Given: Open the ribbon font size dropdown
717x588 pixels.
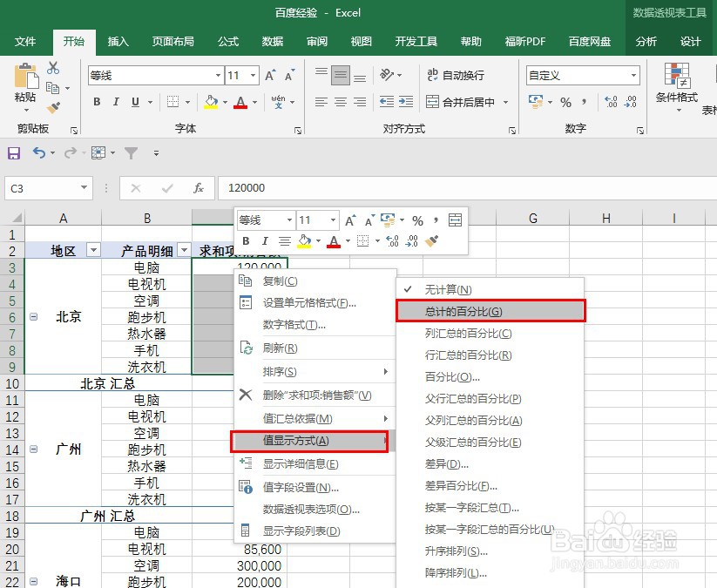Looking at the screenshot, I should click(x=253, y=76).
